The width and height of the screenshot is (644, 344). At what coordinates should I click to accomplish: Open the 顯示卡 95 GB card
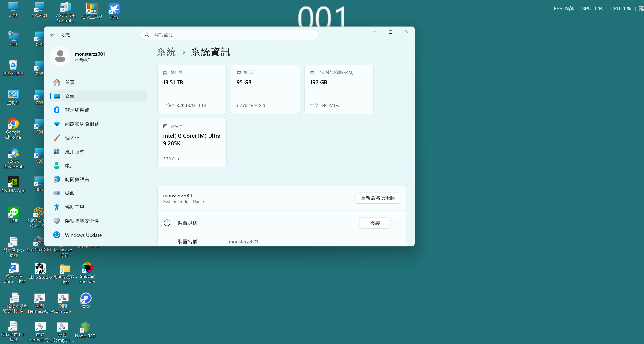point(265,89)
